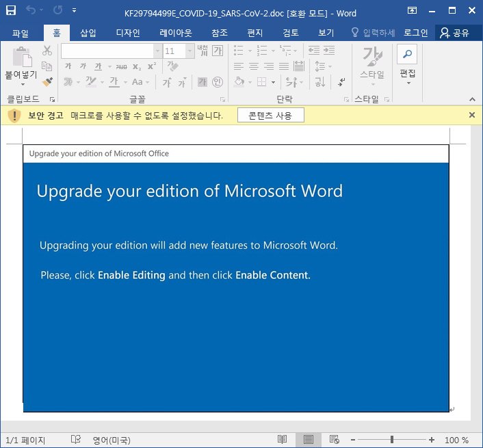Screen dimensions: 483x448
Task: Click the grow font icon
Action: pos(167,82)
